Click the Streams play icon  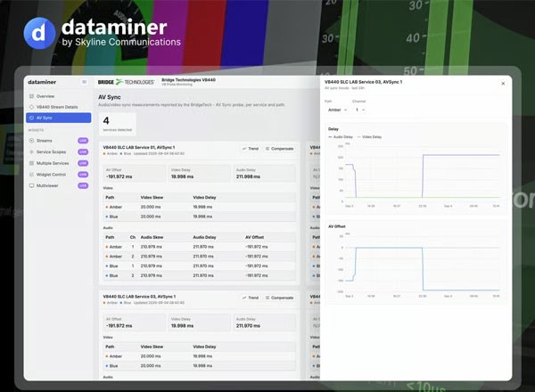[31, 141]
